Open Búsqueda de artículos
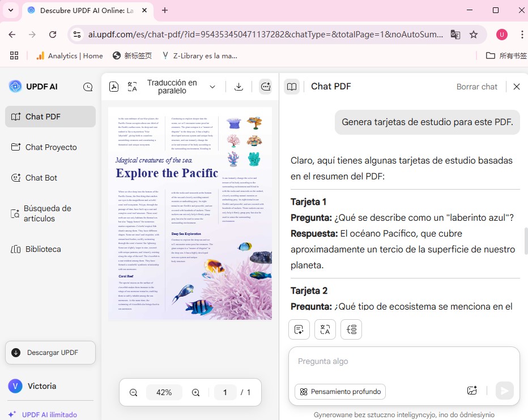Image resolution: width=528 pixels, height=420 pixels. 50,213
